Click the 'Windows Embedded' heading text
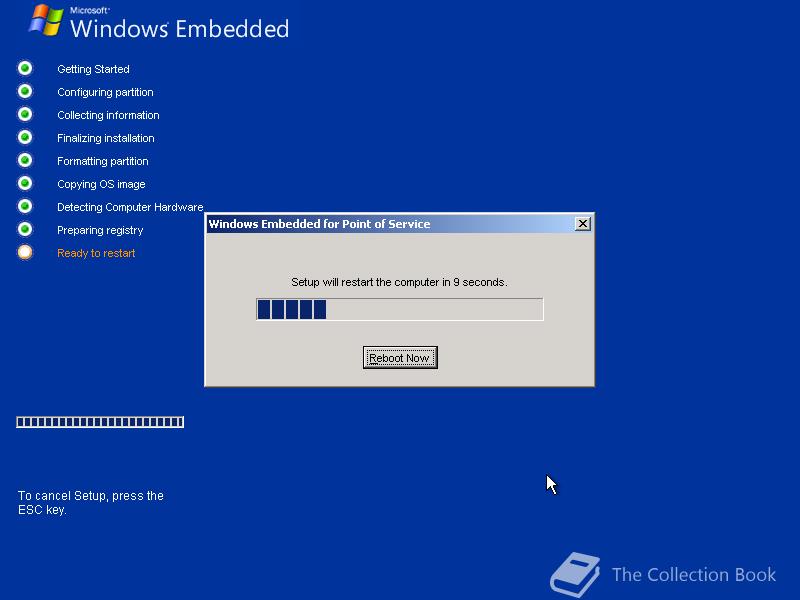Image resolution: width=800 pixels, height=600 pixels. click(x=180, y=29)
